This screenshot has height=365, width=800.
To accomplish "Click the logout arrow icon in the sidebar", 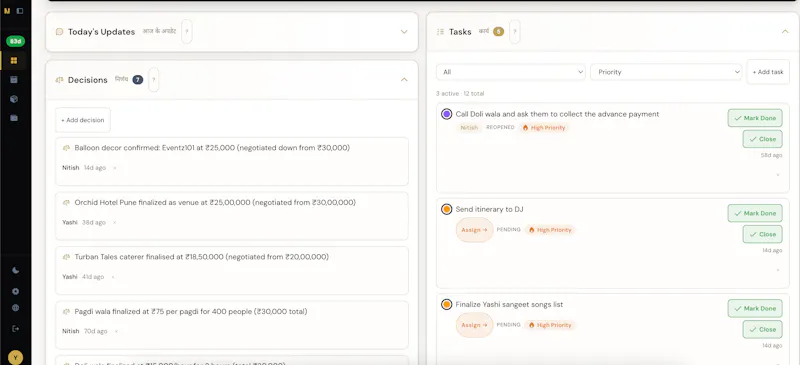I will (x=15, y=328).
